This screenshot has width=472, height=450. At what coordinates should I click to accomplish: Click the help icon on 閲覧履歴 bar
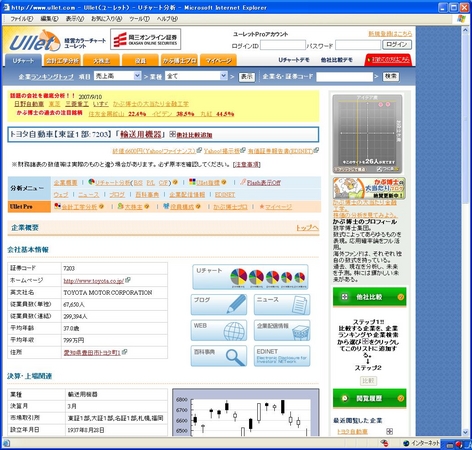pyautogui.click(x=400, y=398)
